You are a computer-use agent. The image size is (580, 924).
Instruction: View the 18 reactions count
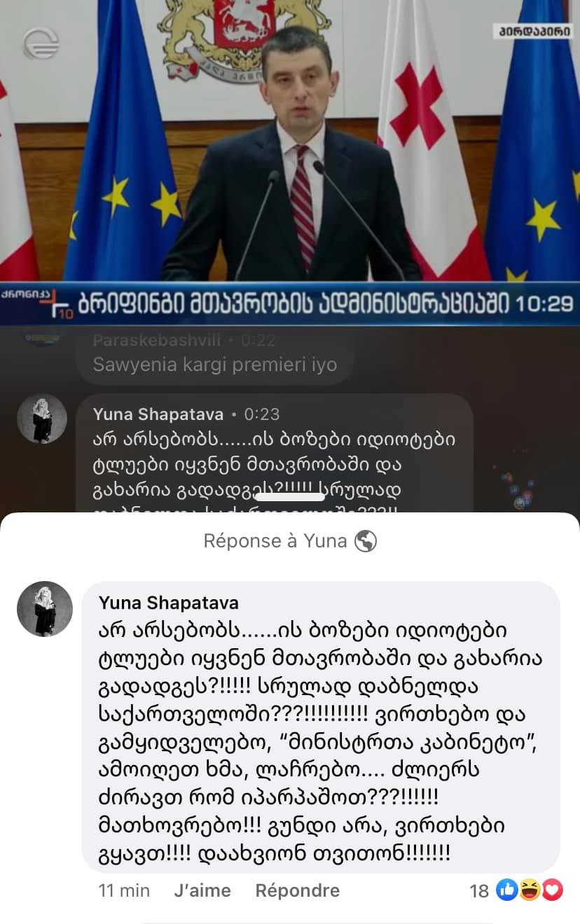tap(479, 890)
